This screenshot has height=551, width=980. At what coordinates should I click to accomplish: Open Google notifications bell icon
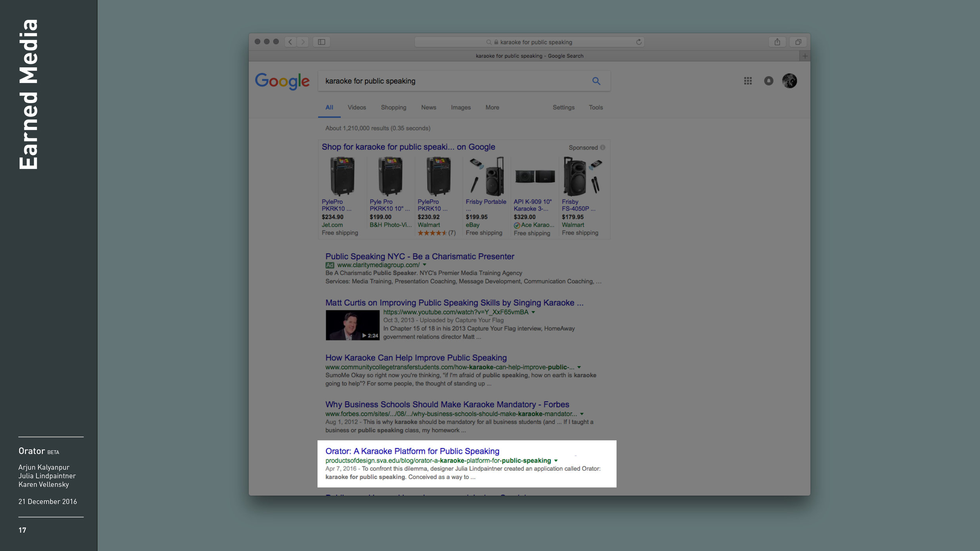(x=769, y=81)
